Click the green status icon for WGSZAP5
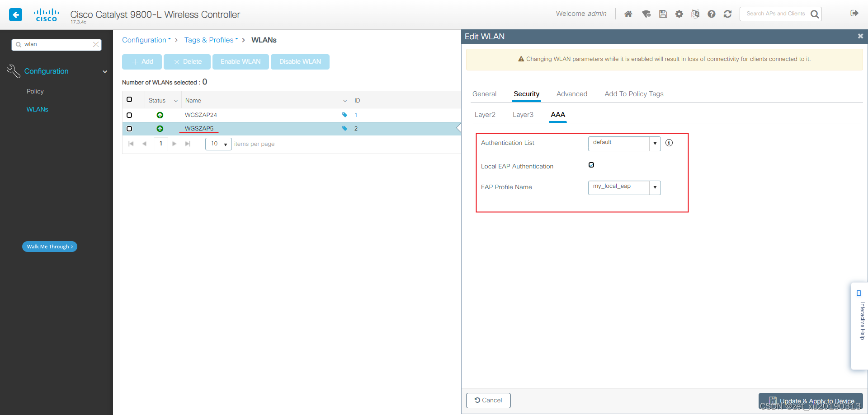868x415 pixels. [x=160, y=129]
